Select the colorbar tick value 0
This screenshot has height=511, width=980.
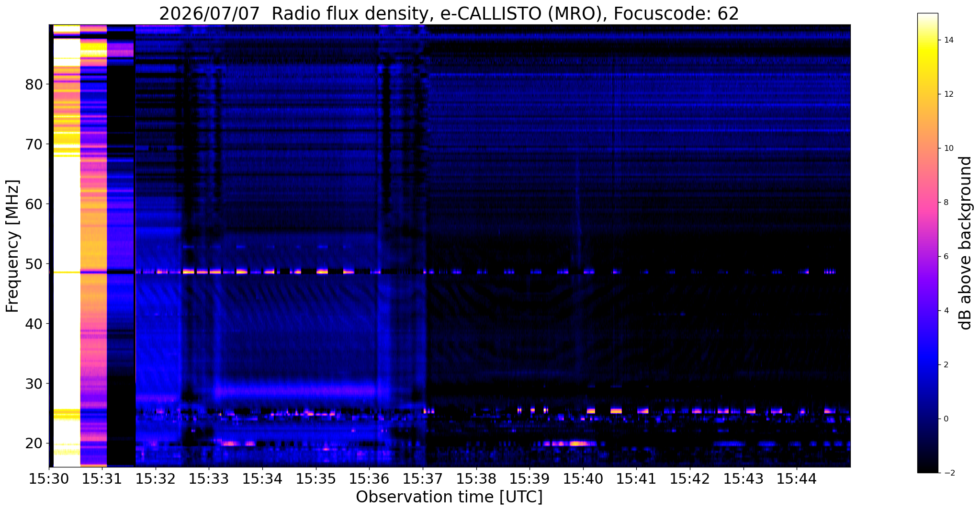[946, 419]
